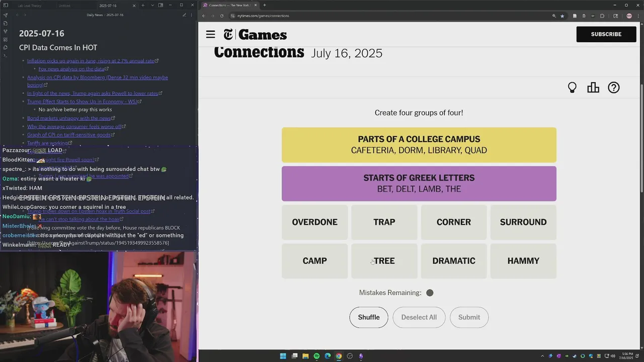
Task: Navigate forward arrow in Obsidian note header
Action: [x=26, y=15]
